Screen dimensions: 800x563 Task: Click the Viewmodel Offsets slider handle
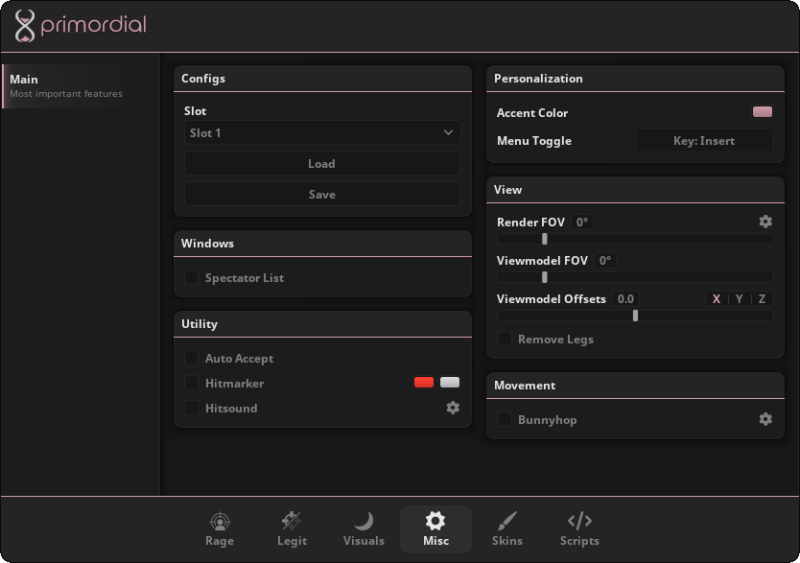pos(635,315)
